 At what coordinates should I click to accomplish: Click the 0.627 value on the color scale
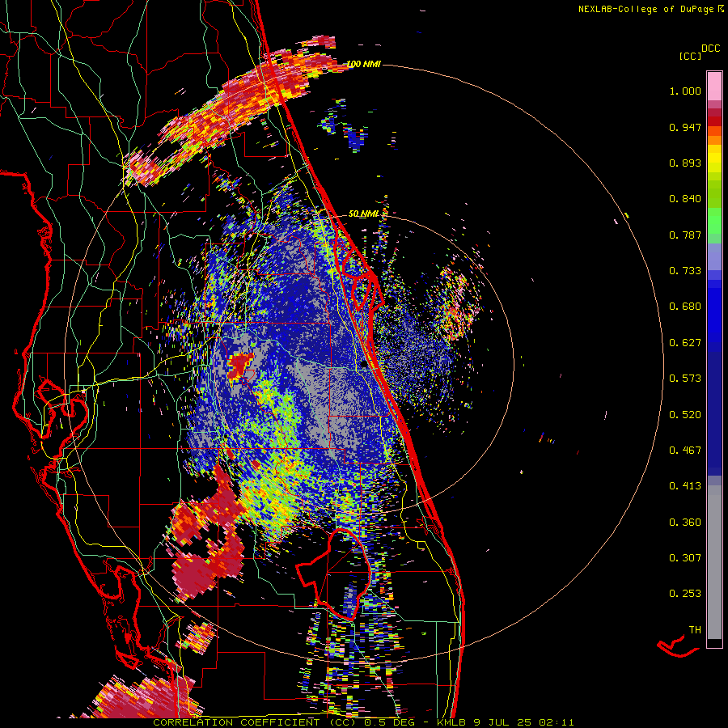coord(685,343)
